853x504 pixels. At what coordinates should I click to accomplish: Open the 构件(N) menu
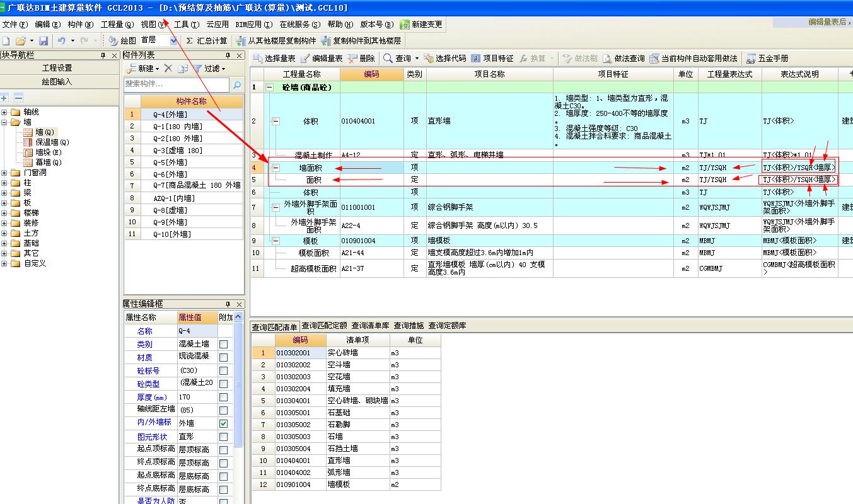point(80,25)
